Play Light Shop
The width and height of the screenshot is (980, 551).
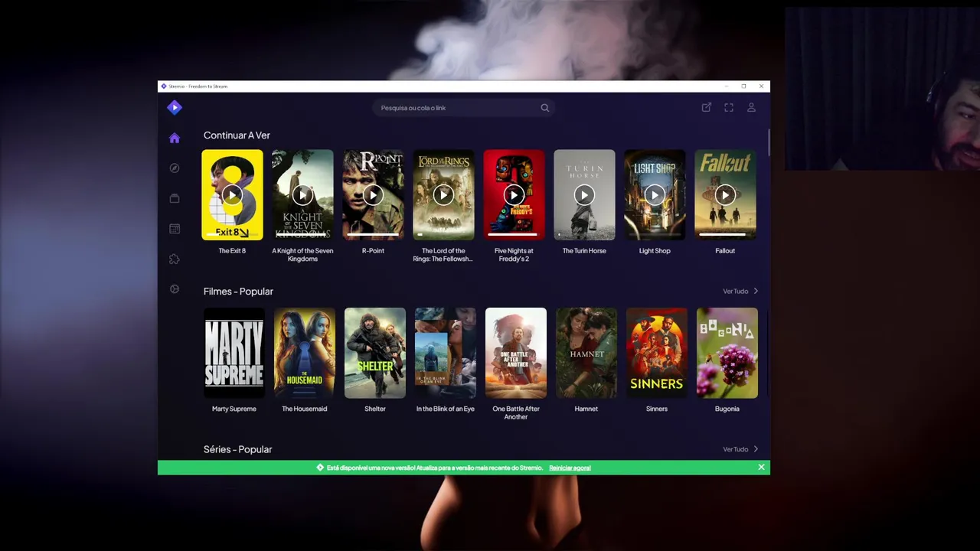(655, 195)
